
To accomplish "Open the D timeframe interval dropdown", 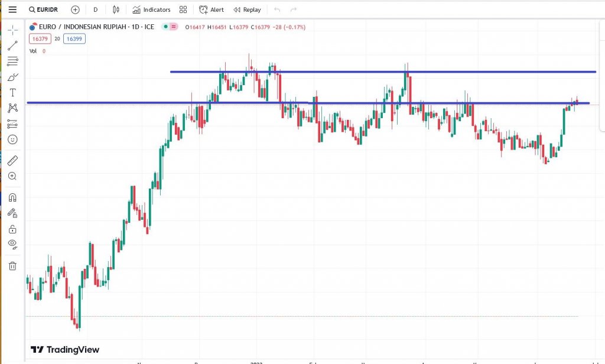I will click(x=95, y=9).
